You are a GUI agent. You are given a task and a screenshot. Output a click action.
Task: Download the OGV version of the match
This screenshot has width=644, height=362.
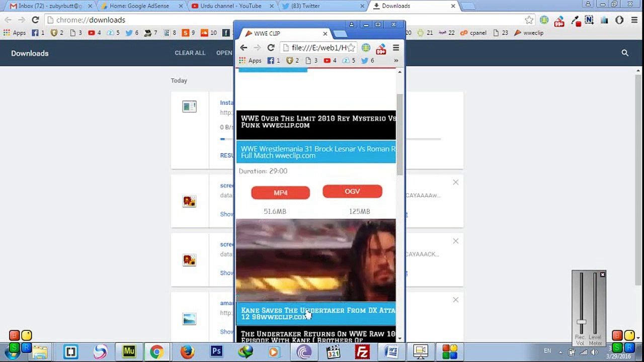click(x=352, y=192)
